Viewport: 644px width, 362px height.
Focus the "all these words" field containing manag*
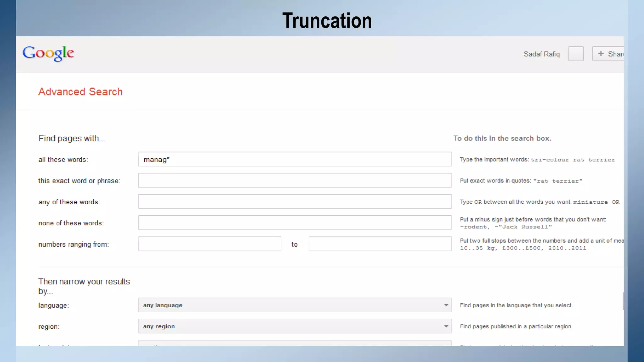[295, 159]
